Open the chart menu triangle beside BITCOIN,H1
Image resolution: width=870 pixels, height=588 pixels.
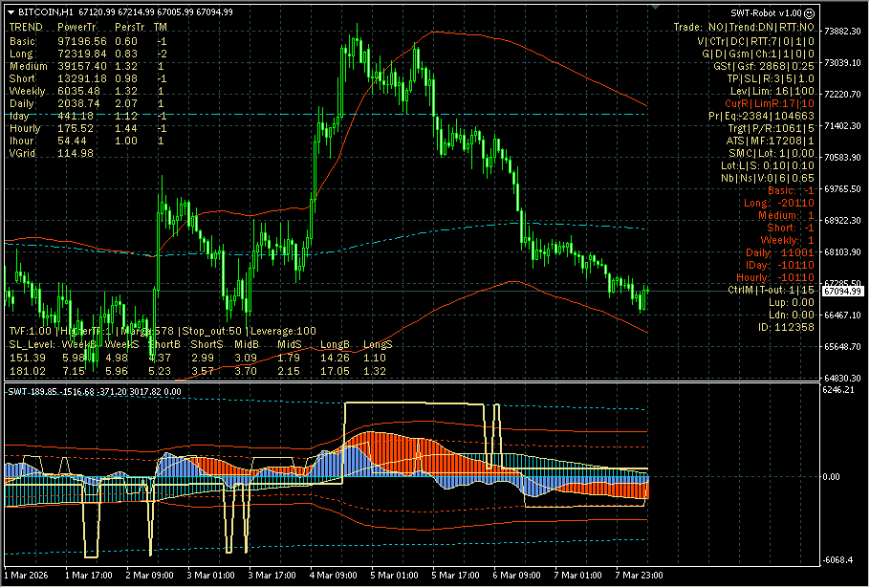(11, 12)
